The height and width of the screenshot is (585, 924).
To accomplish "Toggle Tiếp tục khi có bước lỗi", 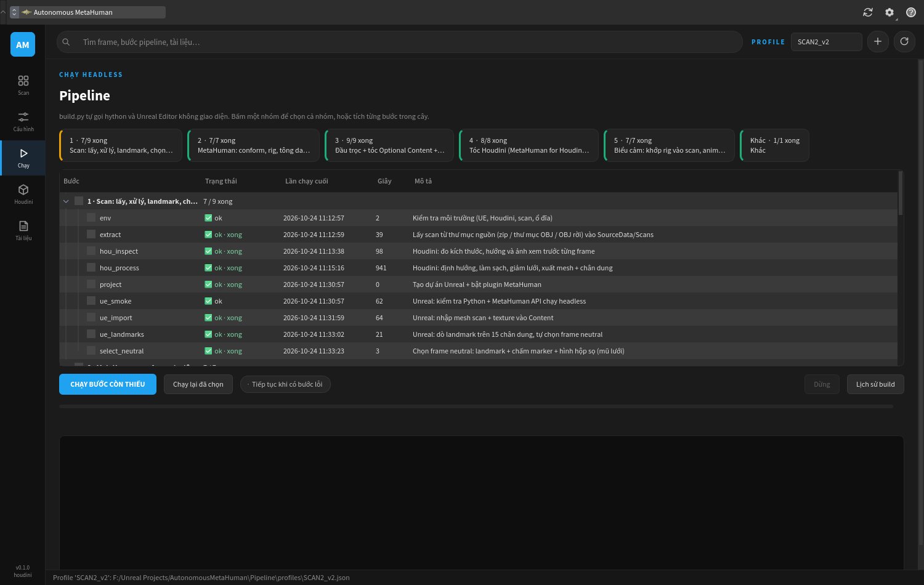I will pyautogui.click(x=285, y=384).
